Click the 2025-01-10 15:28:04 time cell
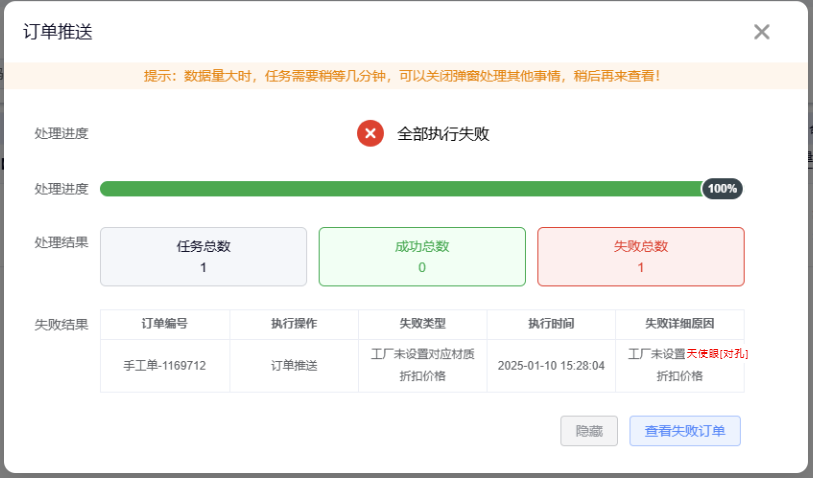Image resolution: width=813 pixels, height=478 pixels. tap(551, 366)
